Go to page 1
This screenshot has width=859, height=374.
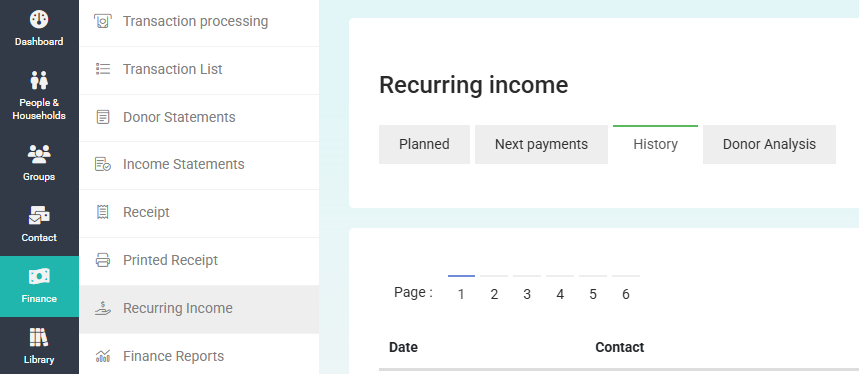[x=461, y=294]
